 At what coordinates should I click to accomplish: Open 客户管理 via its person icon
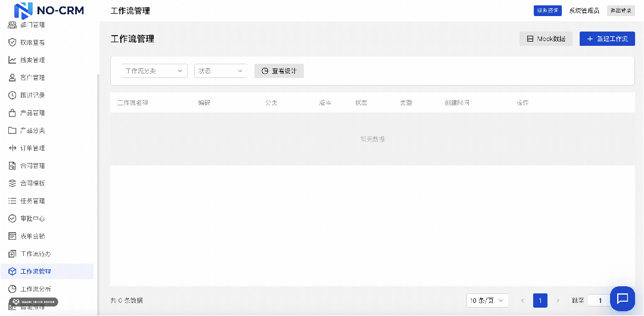pyautogui.click(x=13, y=77)
